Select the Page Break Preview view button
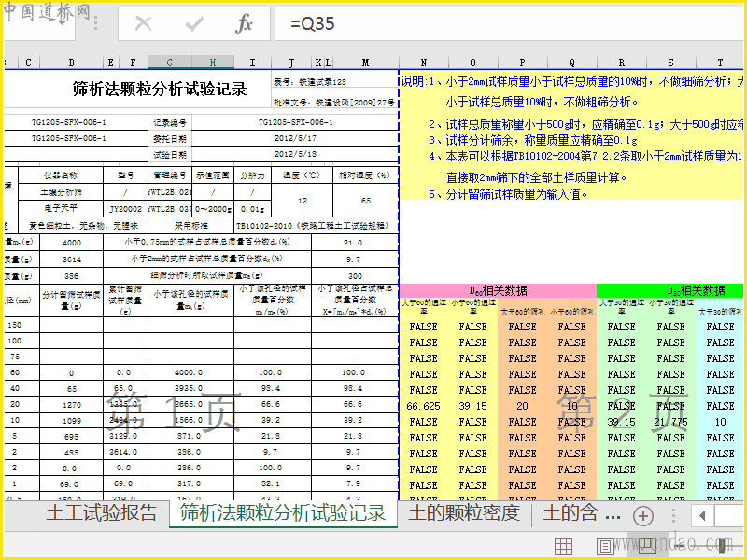Viewport: 747px width, 560px height. pos(647,546)
